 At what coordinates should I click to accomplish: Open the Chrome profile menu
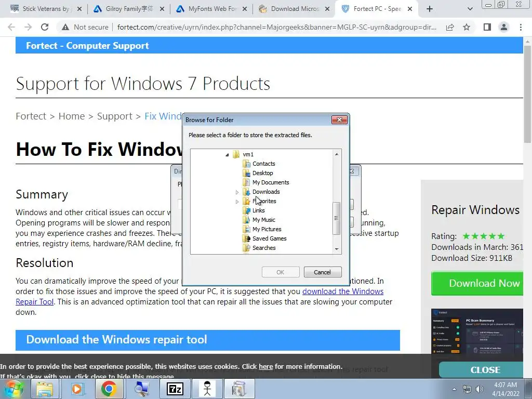pos(504,27)
